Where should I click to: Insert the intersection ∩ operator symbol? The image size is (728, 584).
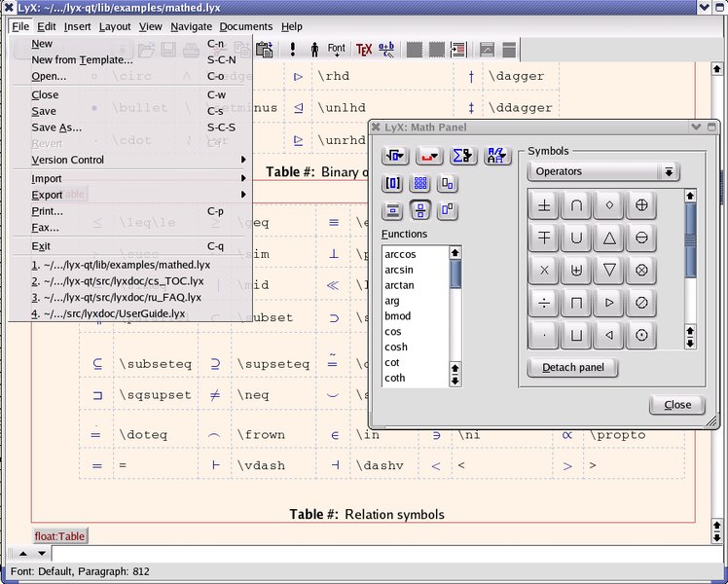tap(576, 204)
